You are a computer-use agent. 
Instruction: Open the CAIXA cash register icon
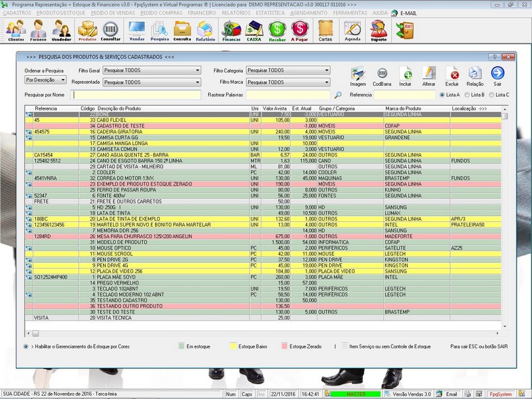coord(255,30)
